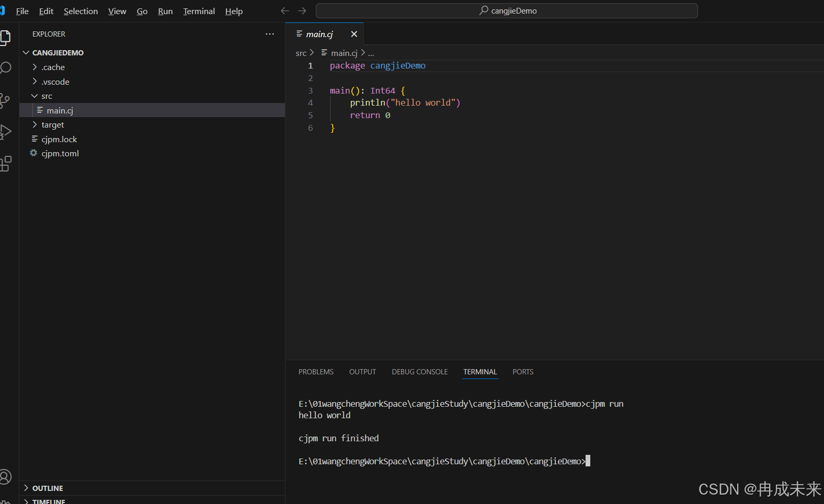The image size is (824, 504).
Task: Click the 'Int64' return type in code
Action: coord(383,90)
